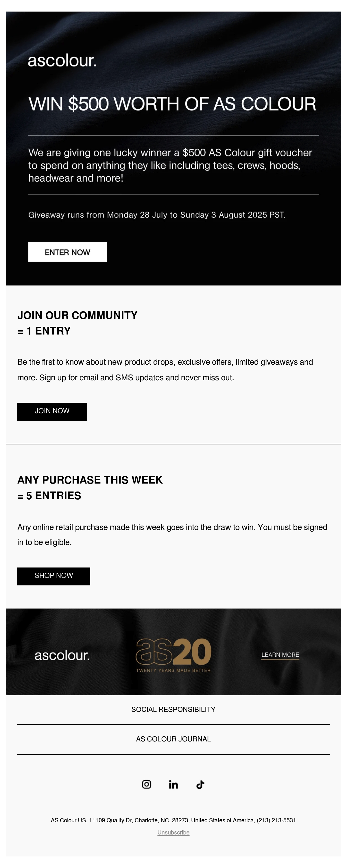Click the giveaway dates text line
The image size is (347, 868).
coord(157,215)
